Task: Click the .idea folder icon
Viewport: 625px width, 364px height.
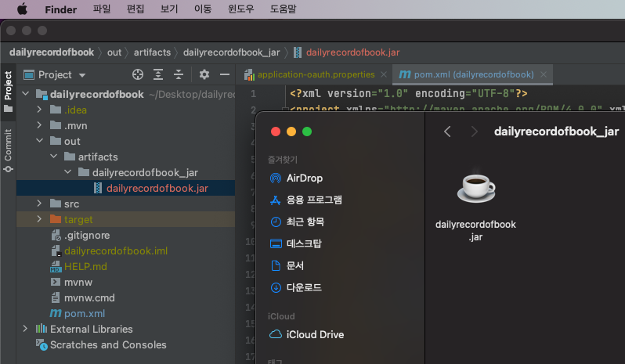Action: click(x=56, y=110)
